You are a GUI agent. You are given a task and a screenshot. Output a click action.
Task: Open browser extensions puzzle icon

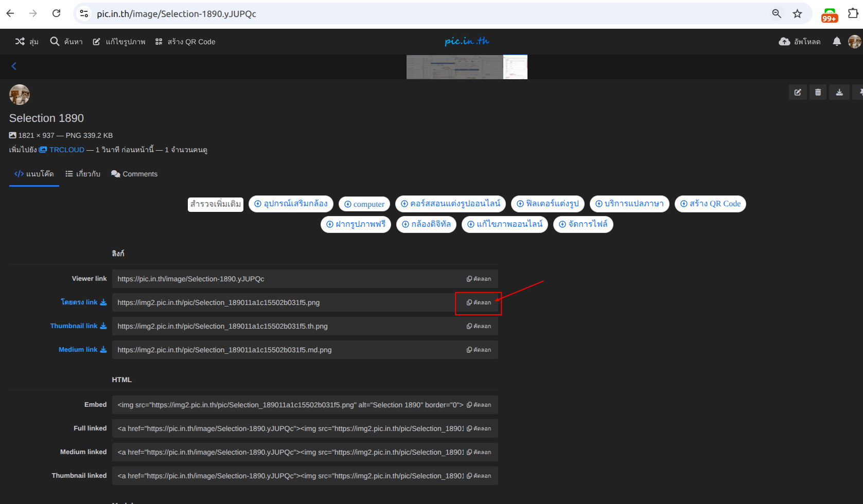pos(853,14)
